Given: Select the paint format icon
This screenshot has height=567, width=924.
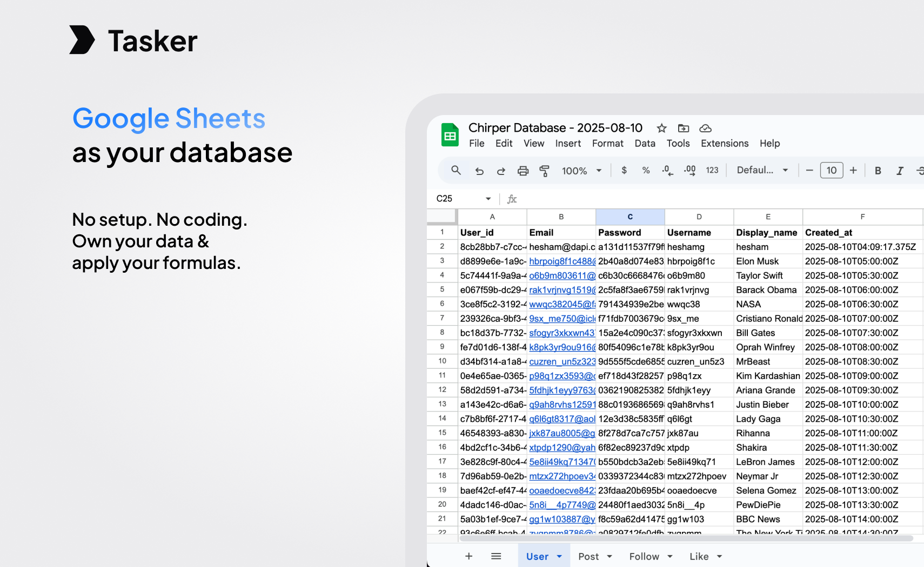Looking at the screenshot, I should (545, 171).
